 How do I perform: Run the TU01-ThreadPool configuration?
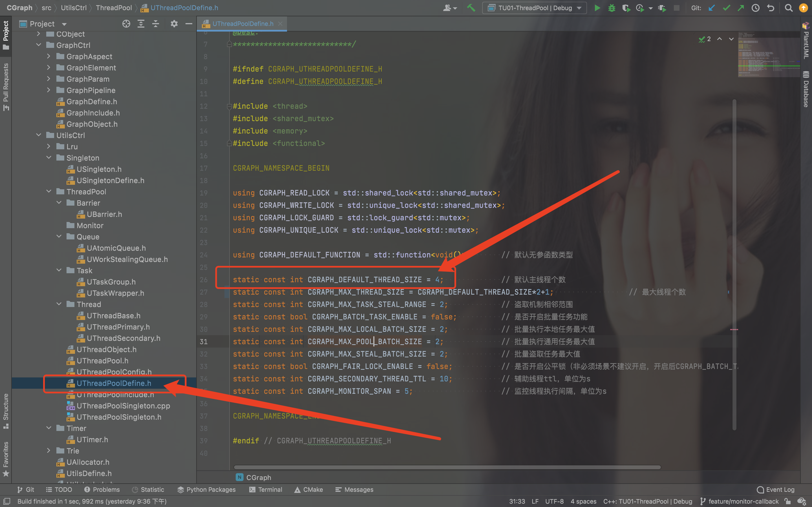pos(598,8)
